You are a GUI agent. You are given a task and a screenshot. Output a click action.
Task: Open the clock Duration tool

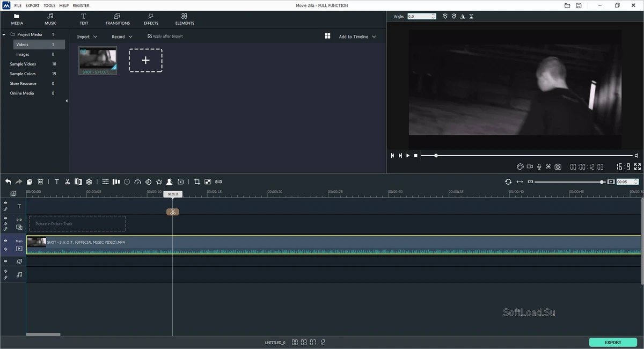(127, 181)
